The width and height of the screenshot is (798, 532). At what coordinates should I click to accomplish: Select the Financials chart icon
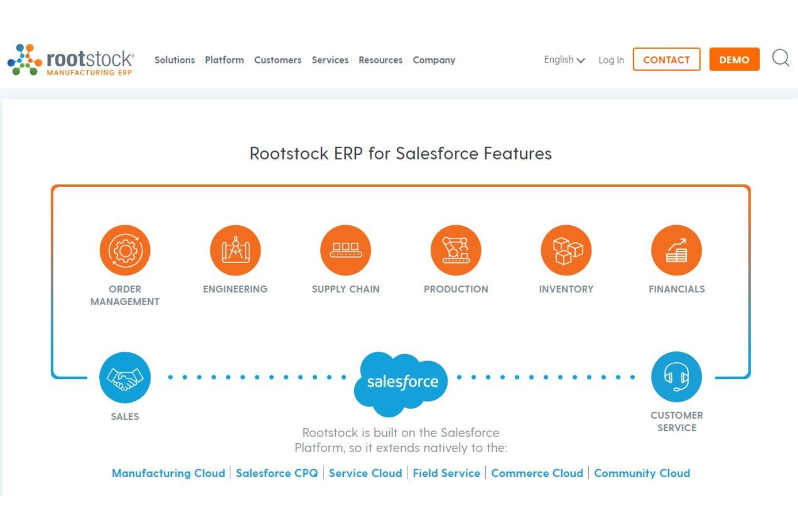click(x=677, y=250)
